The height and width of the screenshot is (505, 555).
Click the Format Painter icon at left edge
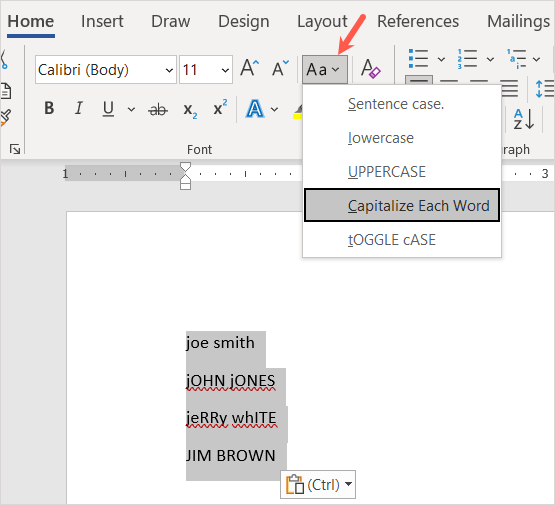tap(5, 118)
